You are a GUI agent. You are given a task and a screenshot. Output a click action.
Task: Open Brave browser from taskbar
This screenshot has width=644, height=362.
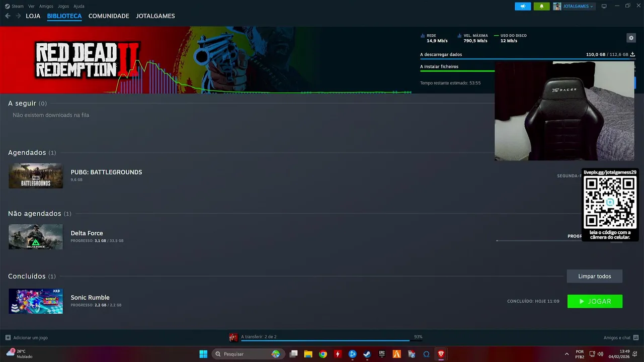[x=441, y=354]
